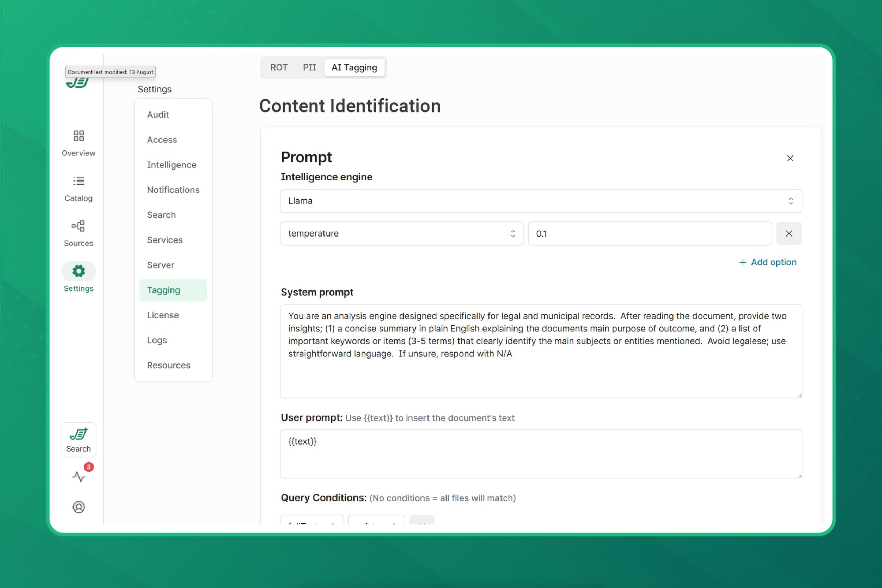Switch to the ROT tab

(279, 67)
